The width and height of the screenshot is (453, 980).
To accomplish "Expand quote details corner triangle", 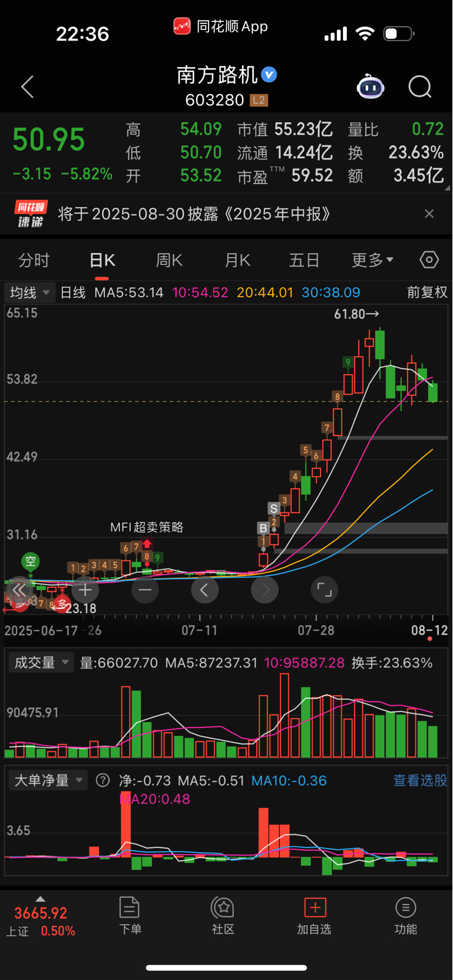I will pos(447,188).
